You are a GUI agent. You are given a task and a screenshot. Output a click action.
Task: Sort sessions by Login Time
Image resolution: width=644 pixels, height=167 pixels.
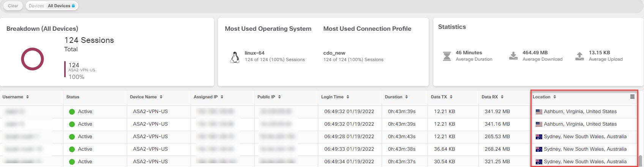coord(348,97)
